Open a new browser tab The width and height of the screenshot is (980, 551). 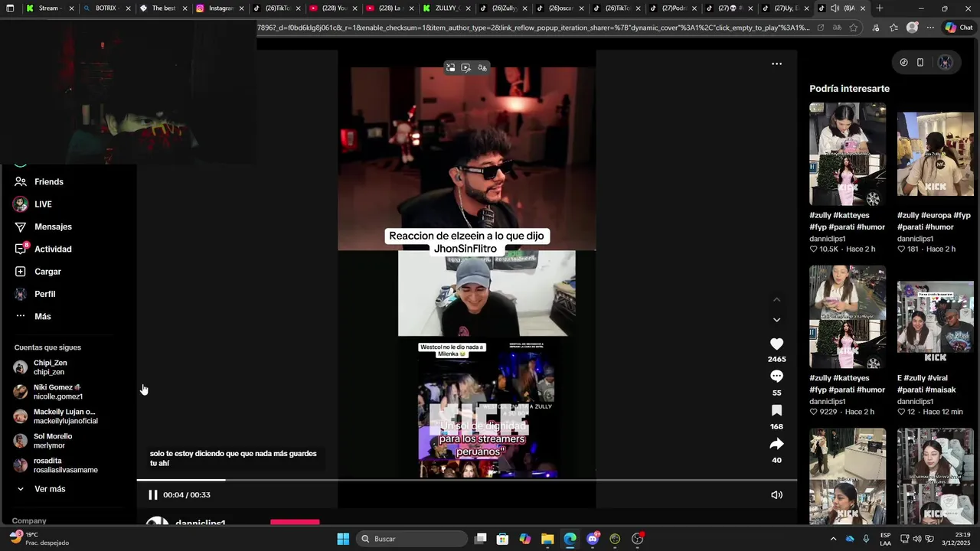point(880,8)
